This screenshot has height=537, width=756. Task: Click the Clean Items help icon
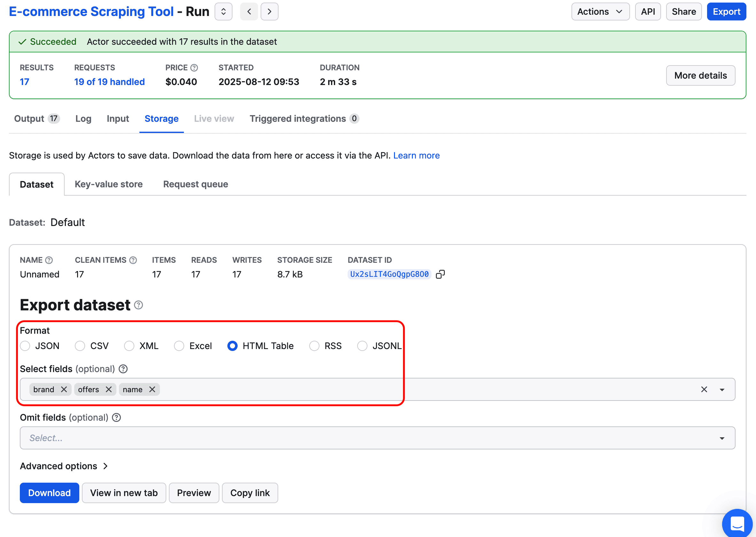133,260
